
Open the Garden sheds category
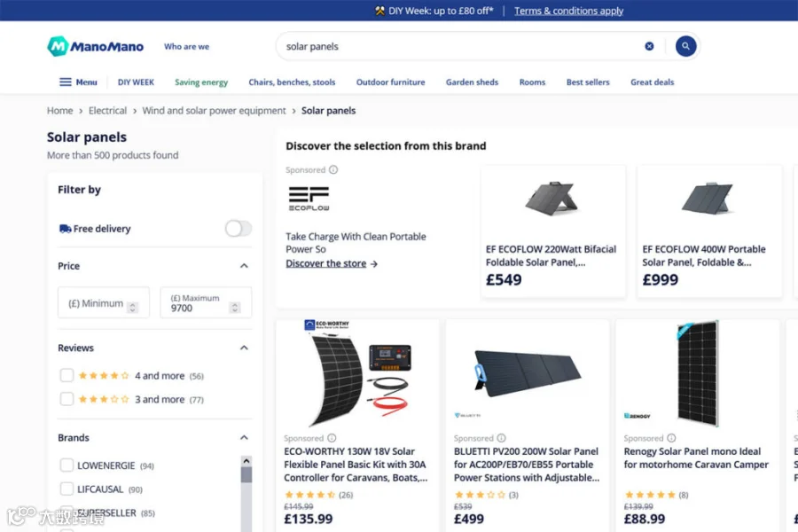[x=472, y=82]
